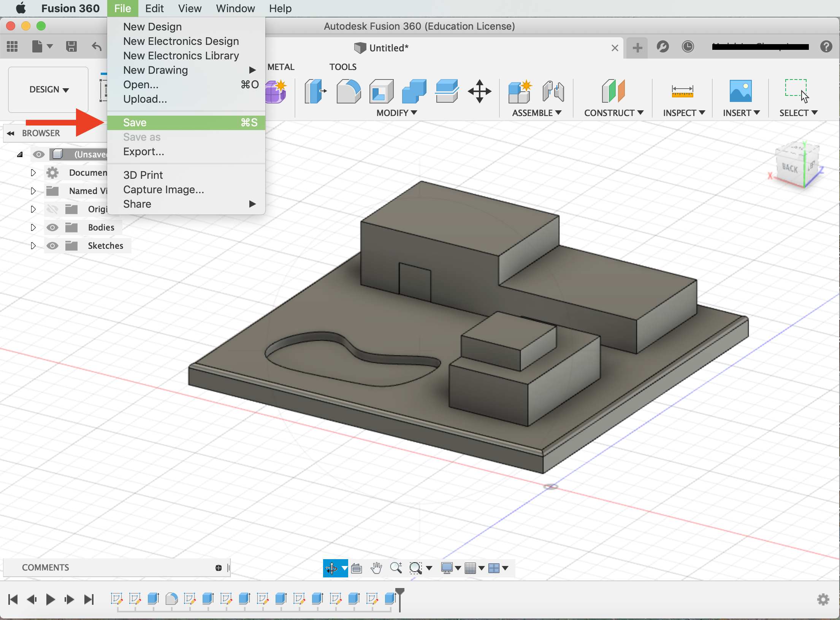Choose Capture Image... from the File menu
840x620 pixels.
(x=186, y=189)
